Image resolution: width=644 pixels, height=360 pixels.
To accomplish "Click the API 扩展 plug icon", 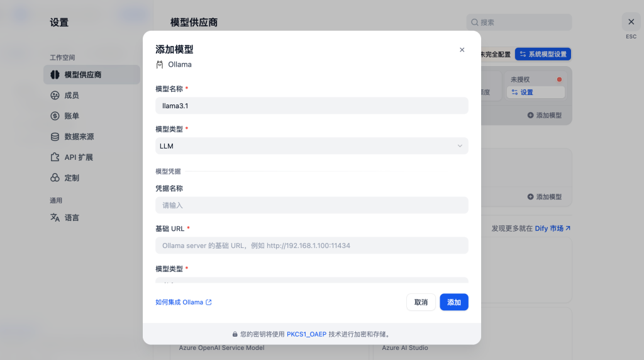I will (55, 157).
